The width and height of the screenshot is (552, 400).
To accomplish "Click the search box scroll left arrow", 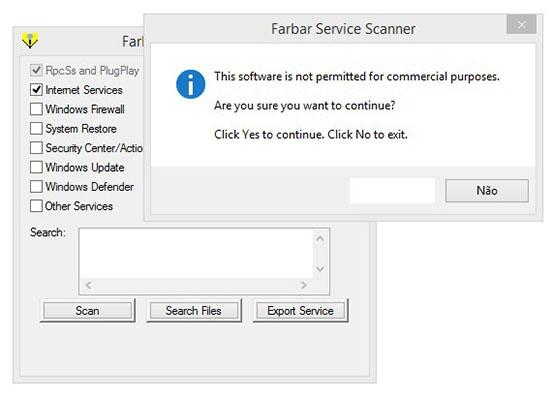I will (89, 285).
